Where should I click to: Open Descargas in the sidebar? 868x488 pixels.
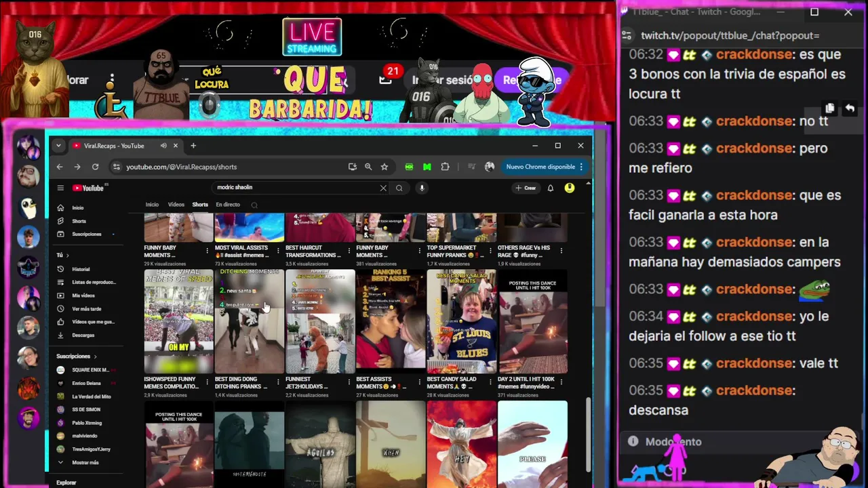point(85,335)
